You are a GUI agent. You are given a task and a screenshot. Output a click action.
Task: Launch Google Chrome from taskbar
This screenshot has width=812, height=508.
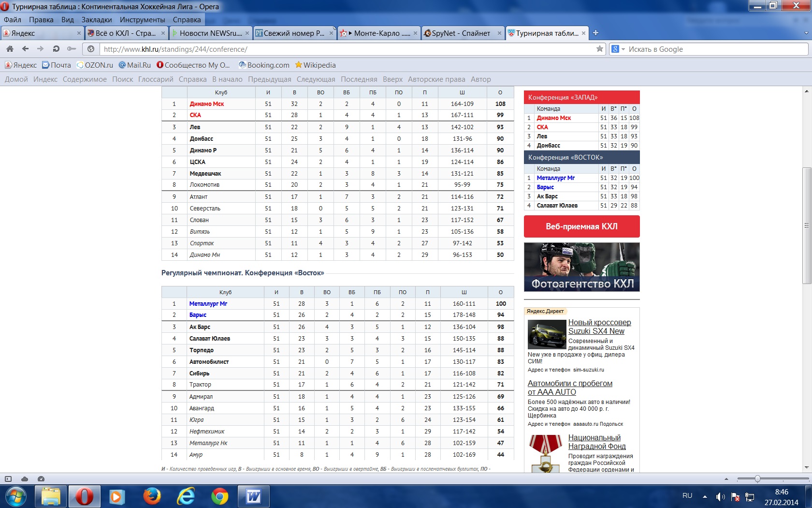click(219, 496)
